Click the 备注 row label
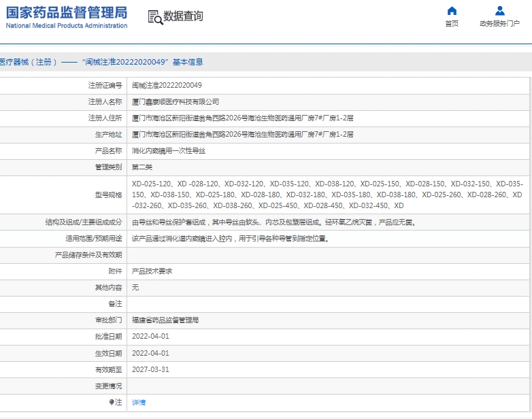Screen dimensions: 532x419 pyautogui.click(x=116, y=303)
